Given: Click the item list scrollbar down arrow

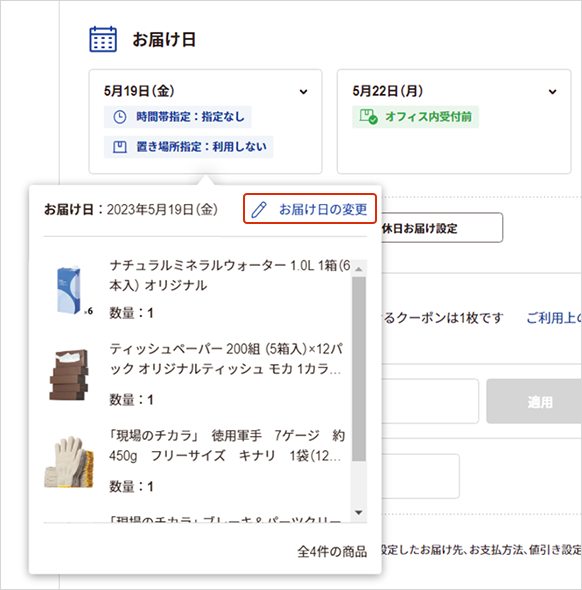Looking at the screenshot, I should pos(359,512).
